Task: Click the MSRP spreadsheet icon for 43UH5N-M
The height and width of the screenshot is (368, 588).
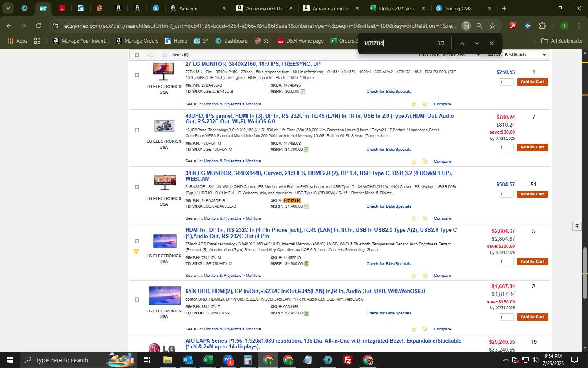Action: 306,150
